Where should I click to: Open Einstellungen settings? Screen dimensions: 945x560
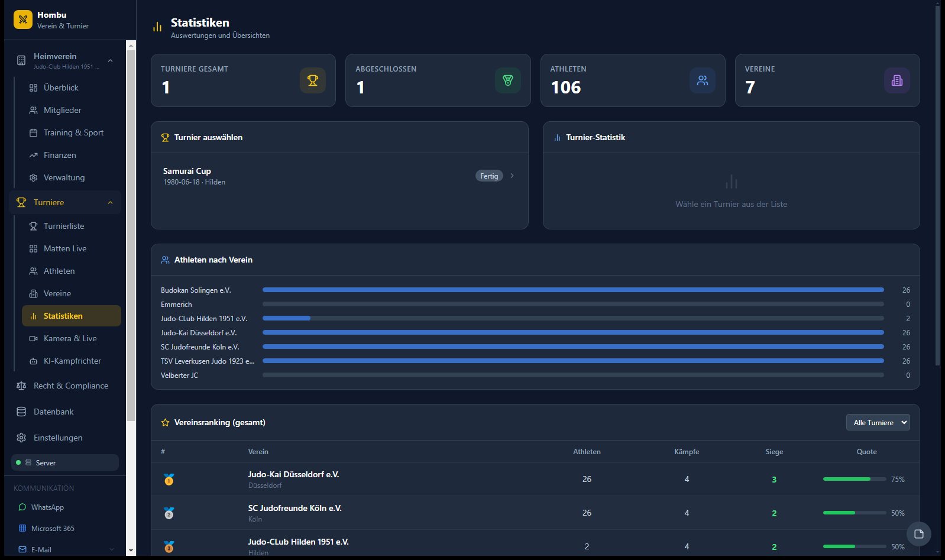[65, 438]
